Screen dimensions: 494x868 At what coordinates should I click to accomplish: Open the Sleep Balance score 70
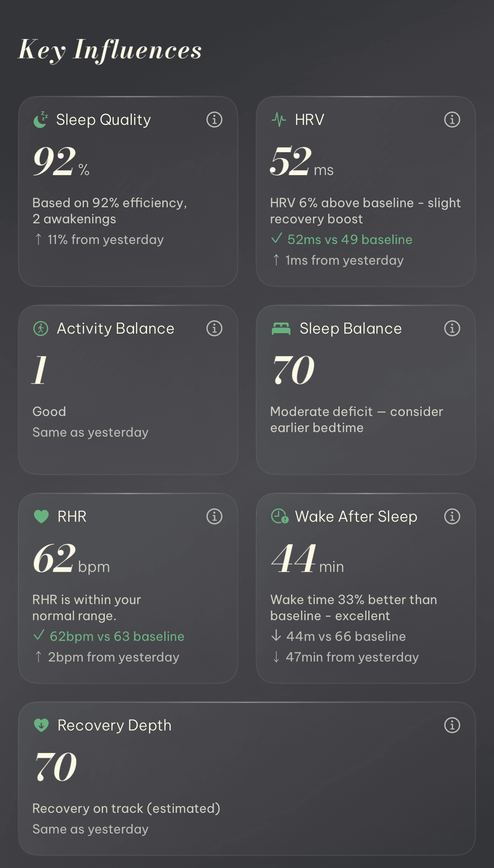(x=293, y=370)
